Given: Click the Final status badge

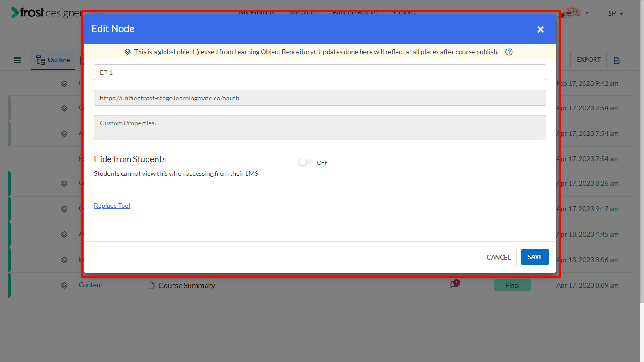Looking at the screenshot, I should (x=512, y=285).
